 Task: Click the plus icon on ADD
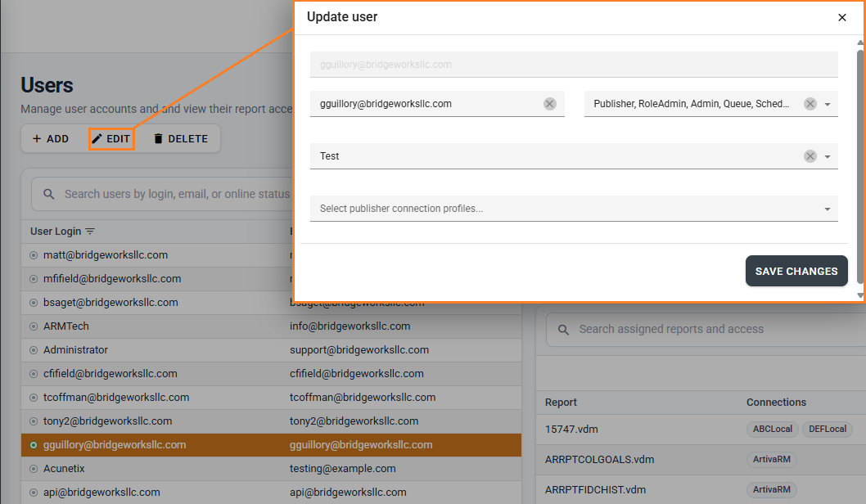37,138
